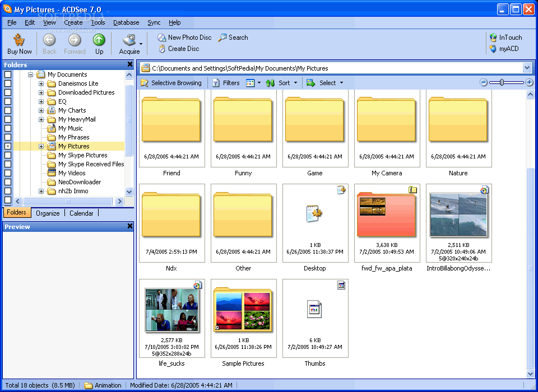The height and width of the screenshot is (392, 538).
Task: Check the box next to EQ
Action: (x=8, y=101)
